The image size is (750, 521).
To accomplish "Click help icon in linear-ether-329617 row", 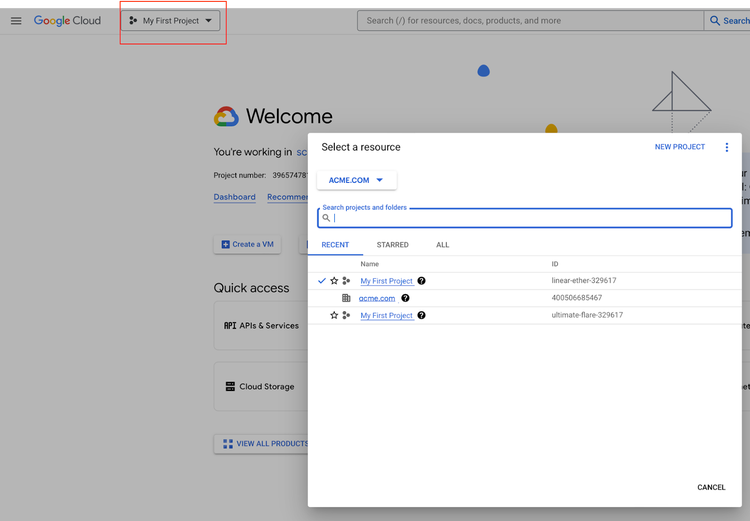I will tap(421, 281).
